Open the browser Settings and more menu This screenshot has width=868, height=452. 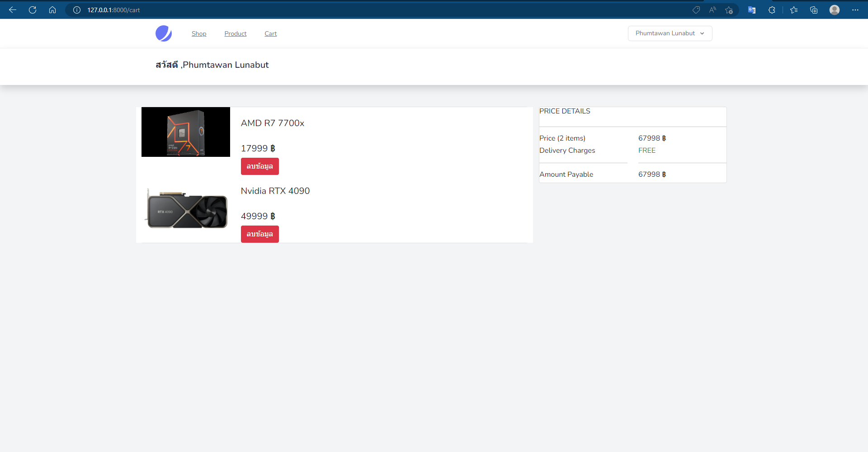click(856, 9)
